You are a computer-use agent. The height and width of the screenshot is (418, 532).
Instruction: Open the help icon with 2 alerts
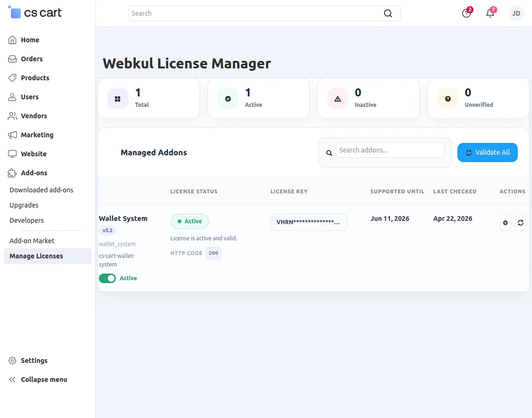click(x=466, y=13)
